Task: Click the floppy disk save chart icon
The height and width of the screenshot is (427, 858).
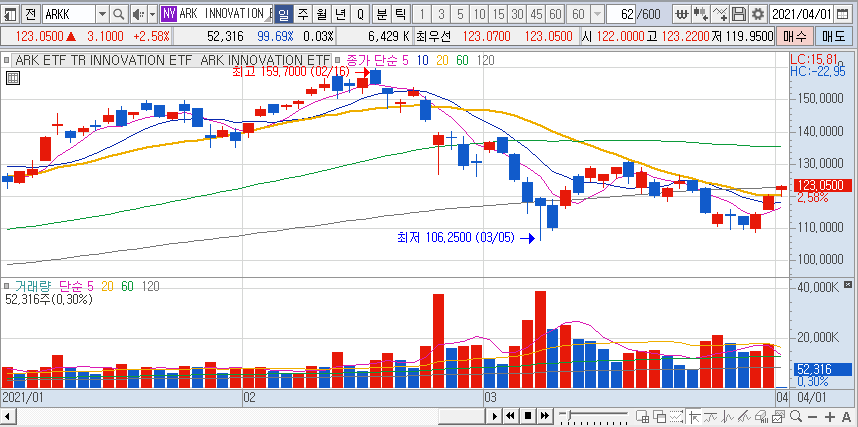Action: click(x=739, y=14)
